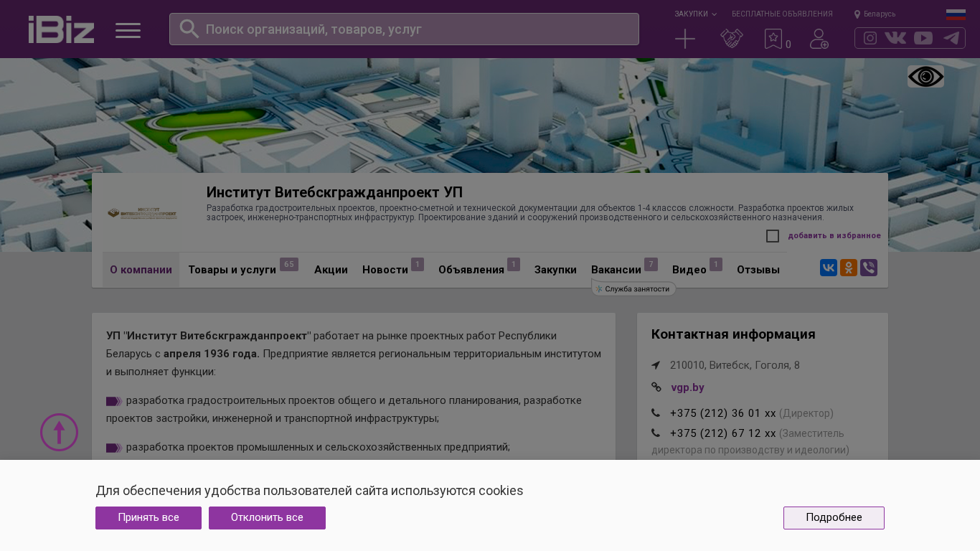Toggle the eye accessibility view mode
The height and width of the screenshot is (551, 980).
(925, 77)
